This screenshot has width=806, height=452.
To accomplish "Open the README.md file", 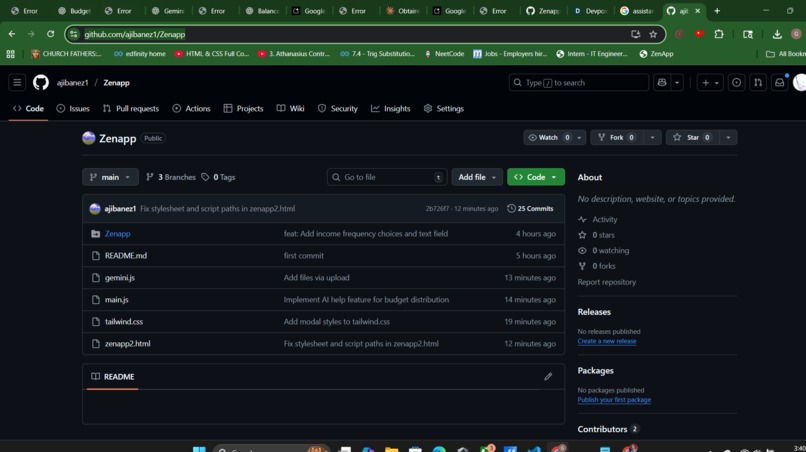I will 126,256.
